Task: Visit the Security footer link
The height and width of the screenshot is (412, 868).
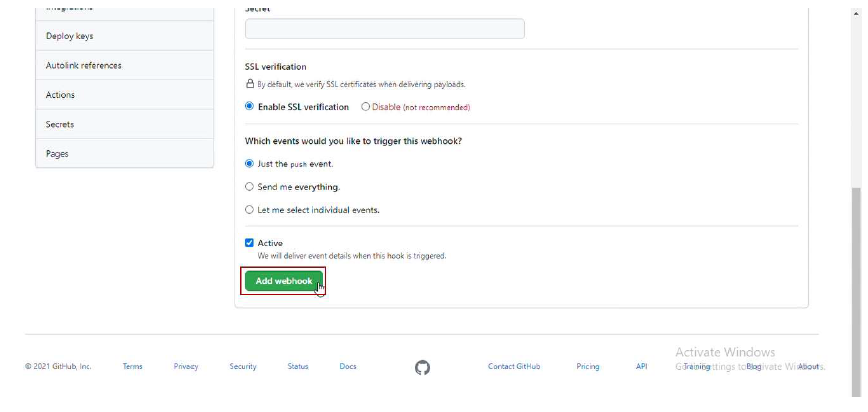Action: (243, 367)
